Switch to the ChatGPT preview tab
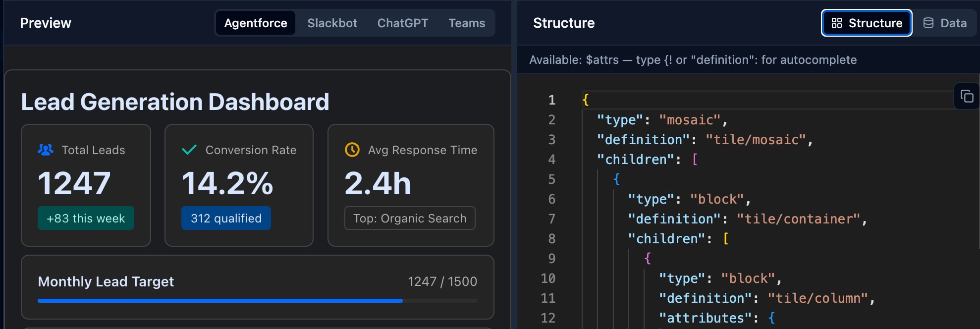This screenshot has height=329, width=980. [403, 23]
